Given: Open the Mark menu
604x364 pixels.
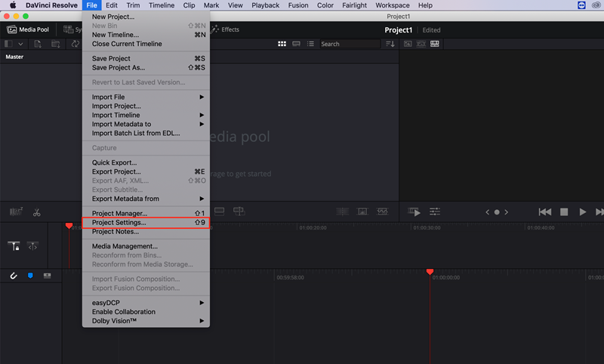Looking at the screenshot, I should click(211, 5).
